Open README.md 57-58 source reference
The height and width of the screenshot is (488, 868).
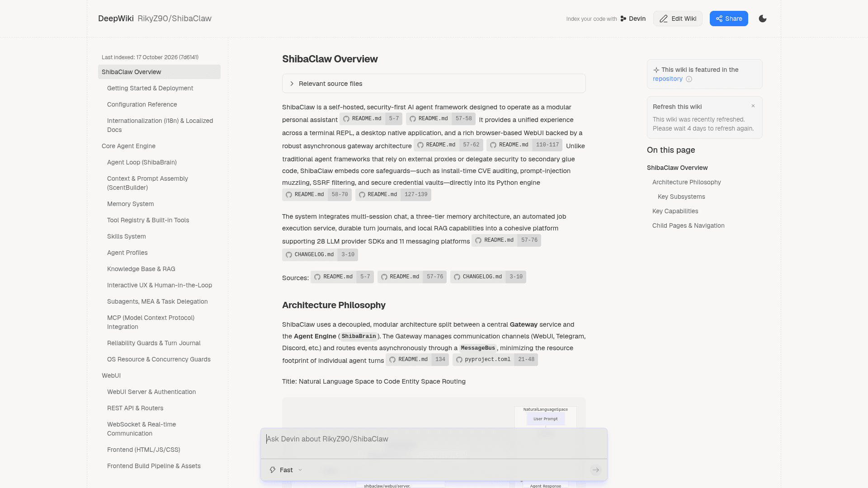(441, 119)
